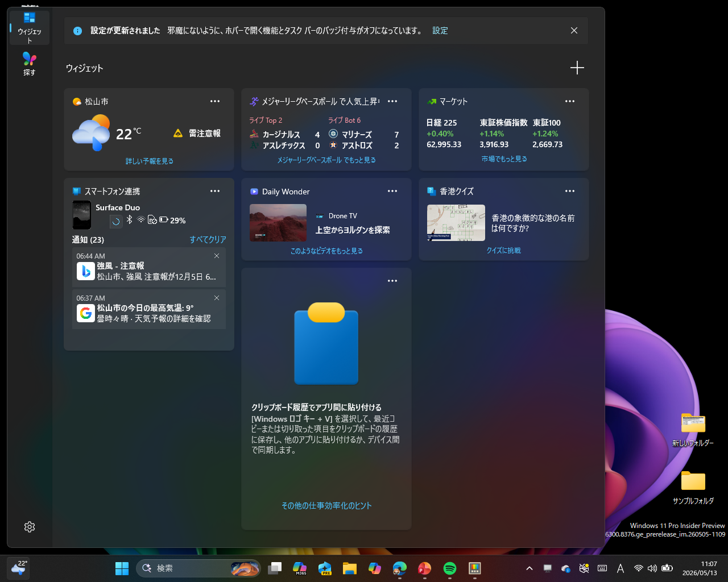728x582 pixels.
Task: Open Spotify from the taskbar
Action: click(x=450, y=568)
